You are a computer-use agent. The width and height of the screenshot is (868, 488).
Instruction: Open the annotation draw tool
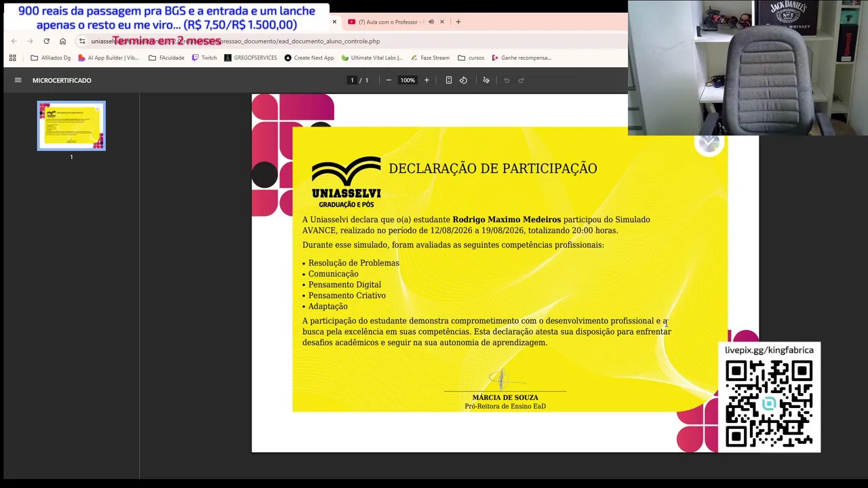(486, 80)
